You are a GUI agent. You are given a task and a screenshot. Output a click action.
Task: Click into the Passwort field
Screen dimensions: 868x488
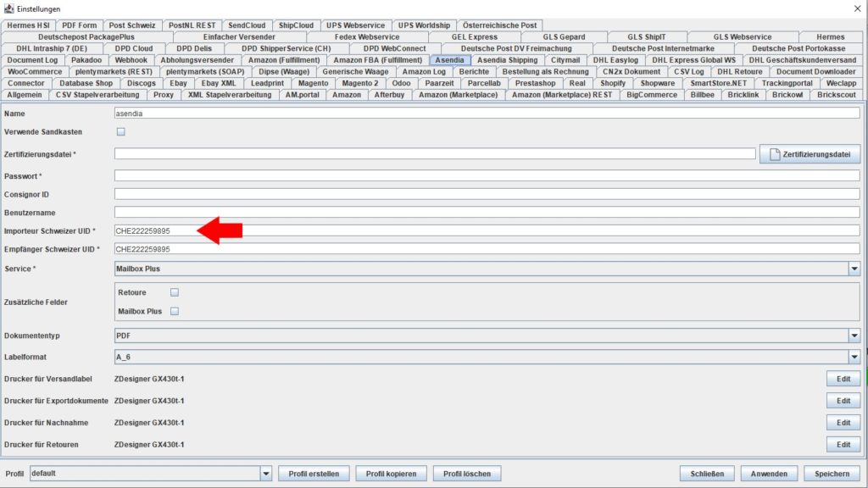tap(487, 176)
